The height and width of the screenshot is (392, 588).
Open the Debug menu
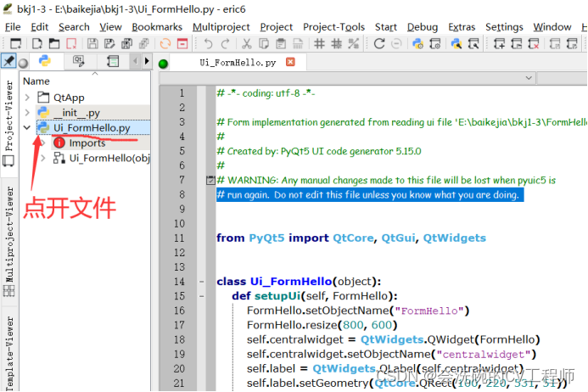click(x=423, y=27)
